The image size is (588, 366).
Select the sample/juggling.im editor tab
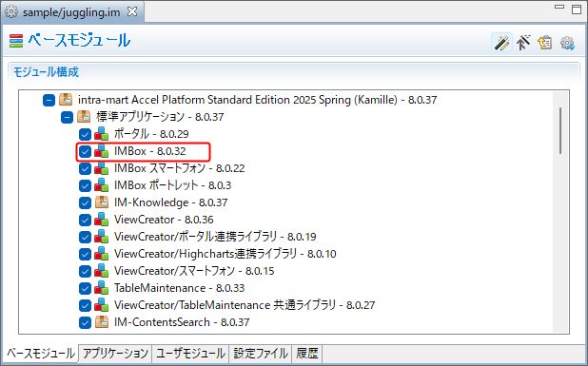pyautogui.click(x=72, y=12)
